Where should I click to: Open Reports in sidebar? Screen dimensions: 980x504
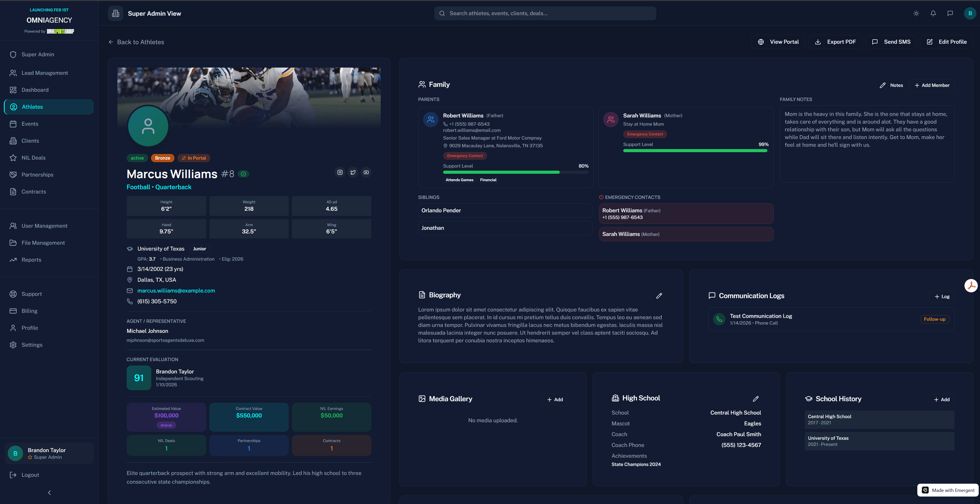click(x=49, y=260)
